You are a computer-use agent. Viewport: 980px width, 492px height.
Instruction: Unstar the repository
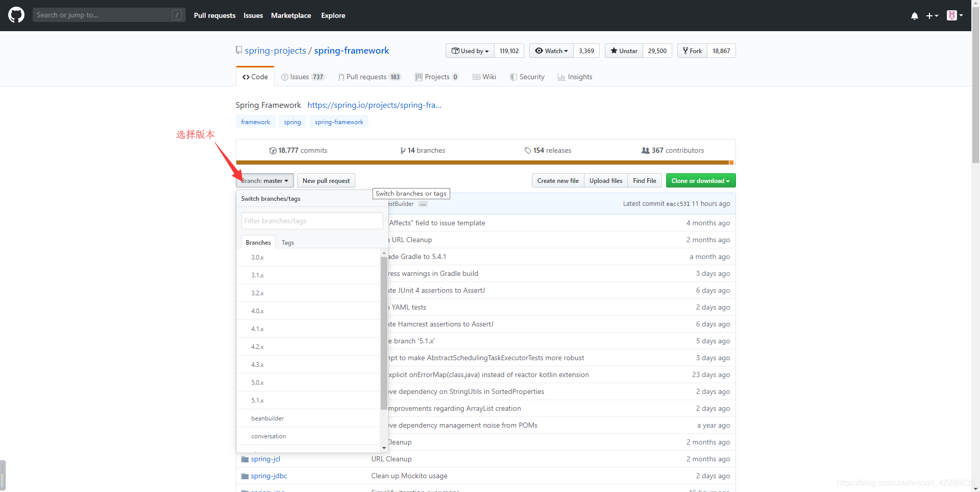[x=624, y=51]
